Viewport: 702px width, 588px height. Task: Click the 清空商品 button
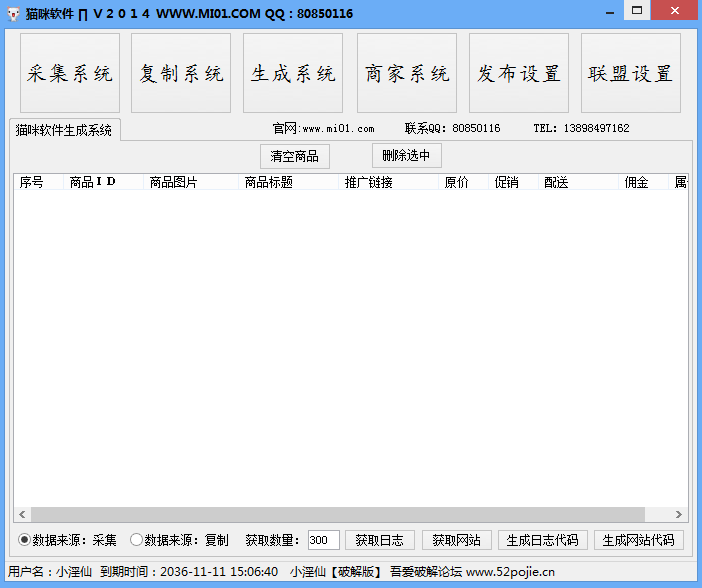(x=295, y=156)
